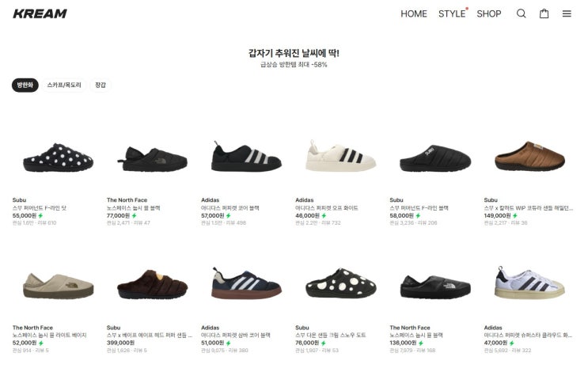Open the brown Subu Carhartt sandal image
Viewport: 588px width, 372px height.
[529, 156]
